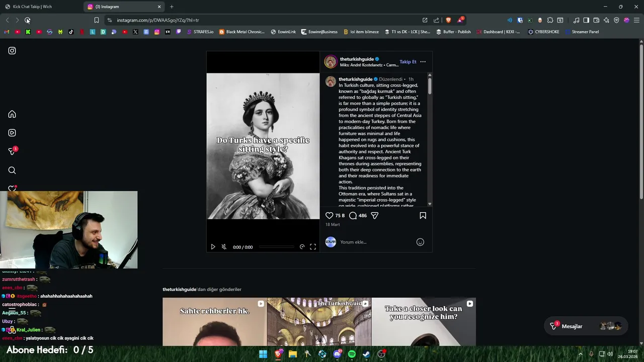Open site settings icon in address bar

point(110,20)
